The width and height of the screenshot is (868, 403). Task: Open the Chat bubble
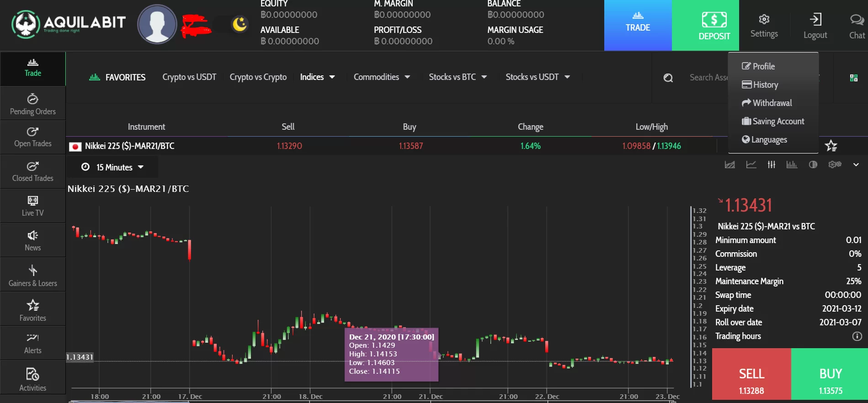pyautogui.click(x=857, y=26)
